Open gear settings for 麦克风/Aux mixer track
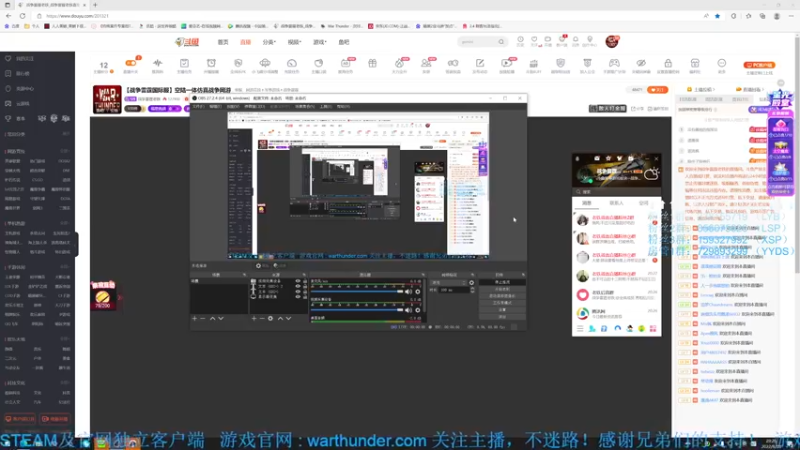Image resolution: width=800 pixels, height=450 pixels. (417, 292)
